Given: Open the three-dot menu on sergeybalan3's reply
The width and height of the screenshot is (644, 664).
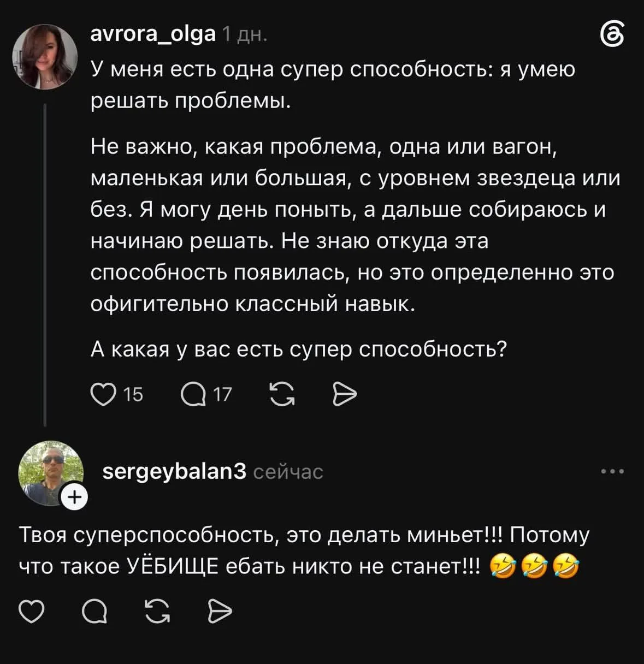Looking at the screenshot, I should pos(612,472).
